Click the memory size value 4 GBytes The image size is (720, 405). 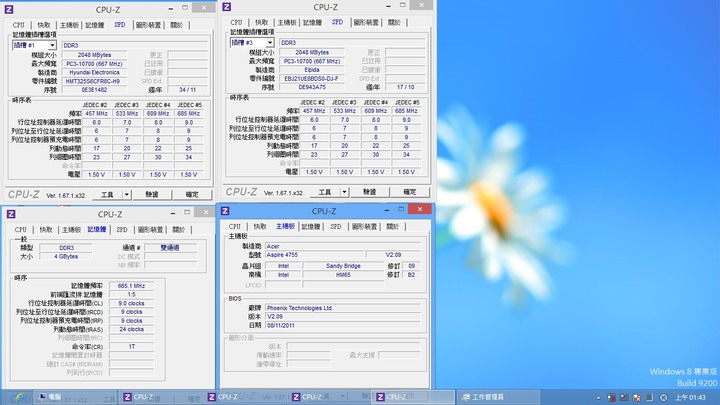point(66,256)
